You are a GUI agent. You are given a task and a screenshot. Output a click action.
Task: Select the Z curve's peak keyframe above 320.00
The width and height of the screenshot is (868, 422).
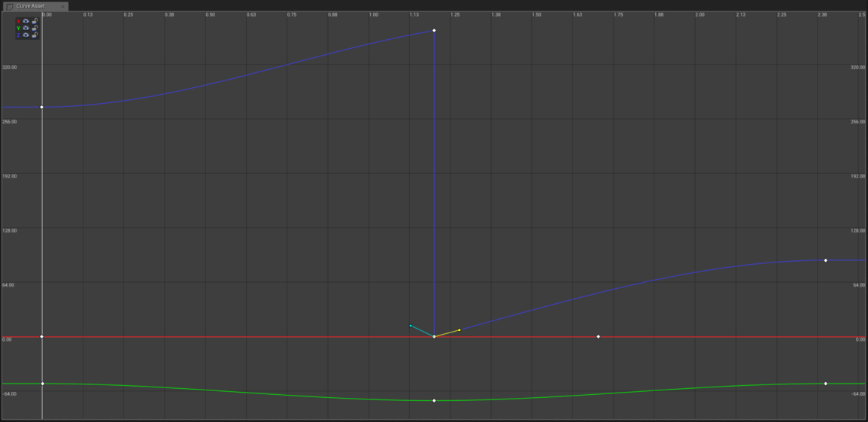434,30
